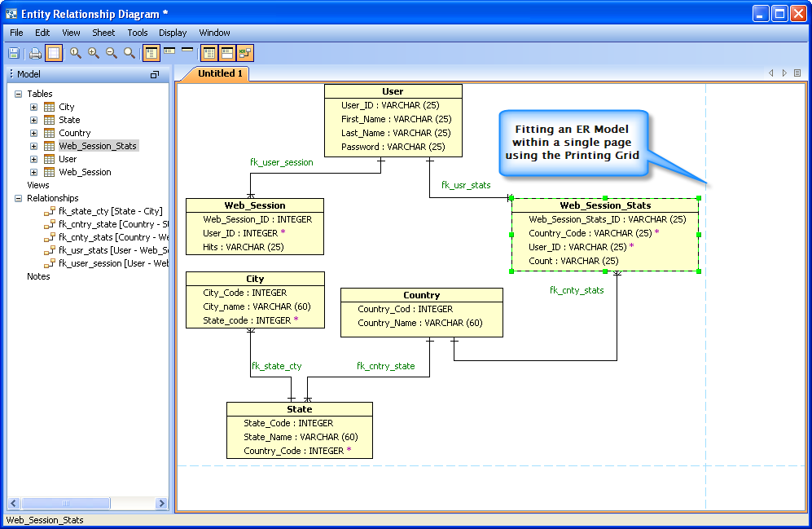Expand the City table node
The width and height of the screenshot is (812, 529).
pyautogui.click(x=33, y=108)
